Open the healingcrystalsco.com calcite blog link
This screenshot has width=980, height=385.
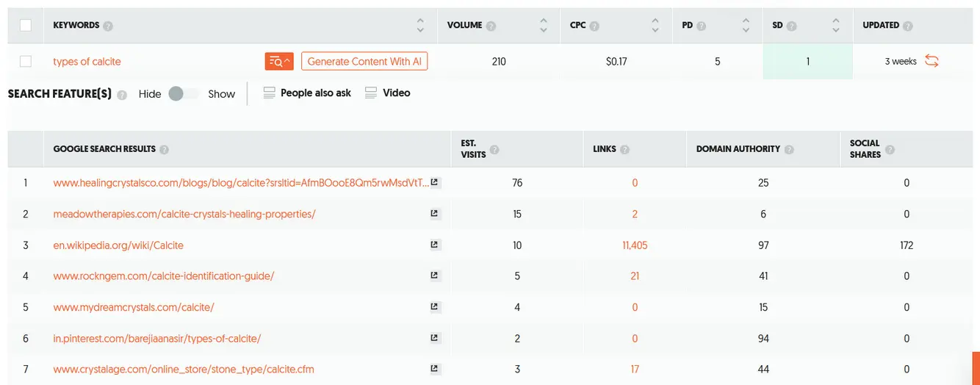click(x=241, y=183)
